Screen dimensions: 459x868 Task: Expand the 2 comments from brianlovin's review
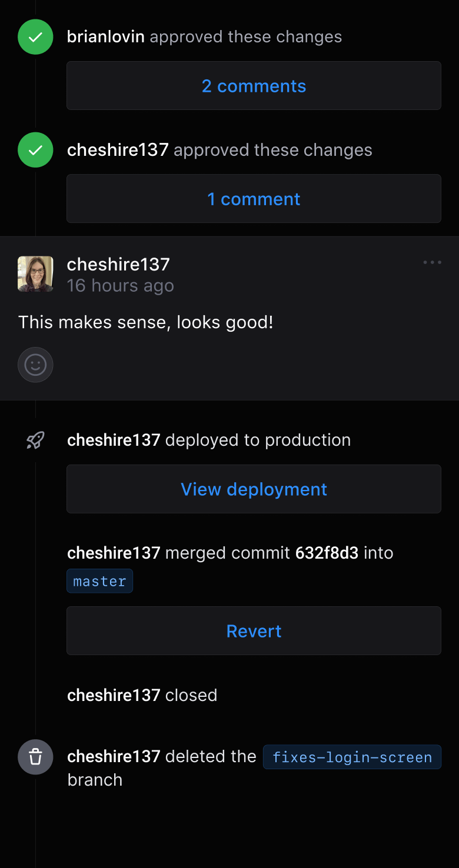(254, 86)
